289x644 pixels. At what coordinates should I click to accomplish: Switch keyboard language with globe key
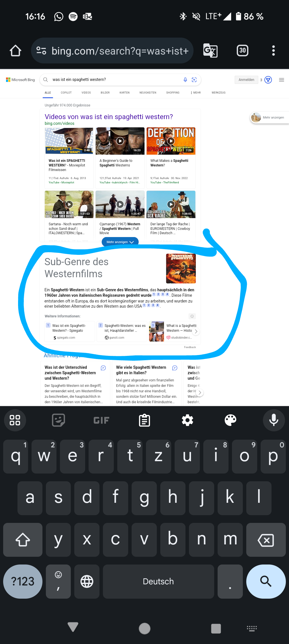[87, 581]
